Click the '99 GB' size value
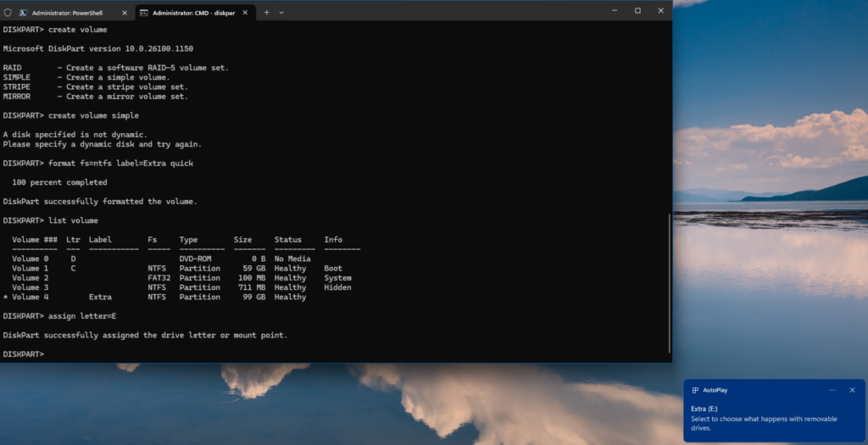868x445 pixels. [x=254, y=297]
